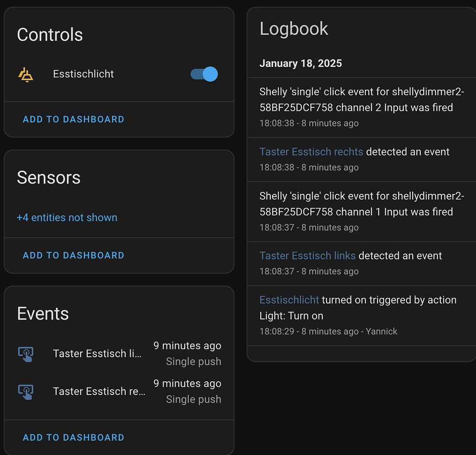Click ADD TO DASHBOARD in the Events card
The height and width of the screenshot is (455, 476).
pyautogui.click(x=73, y=437)
